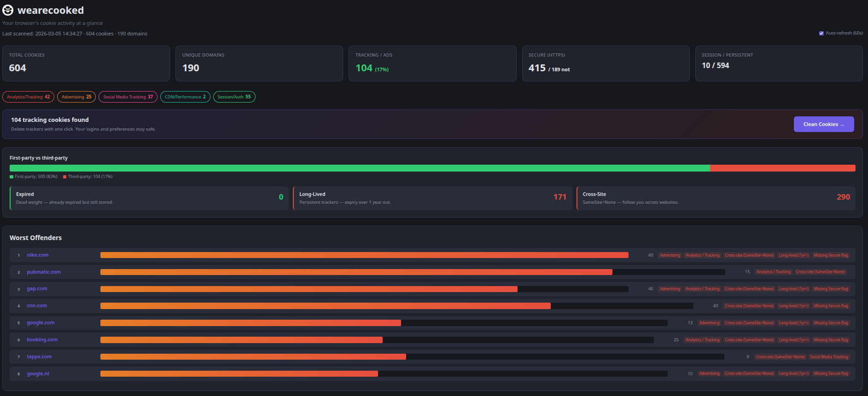The width and height of the screenshot is (868, 396).
Task: Click the Worst Offenders heading
Action: (x=35, y=238)
